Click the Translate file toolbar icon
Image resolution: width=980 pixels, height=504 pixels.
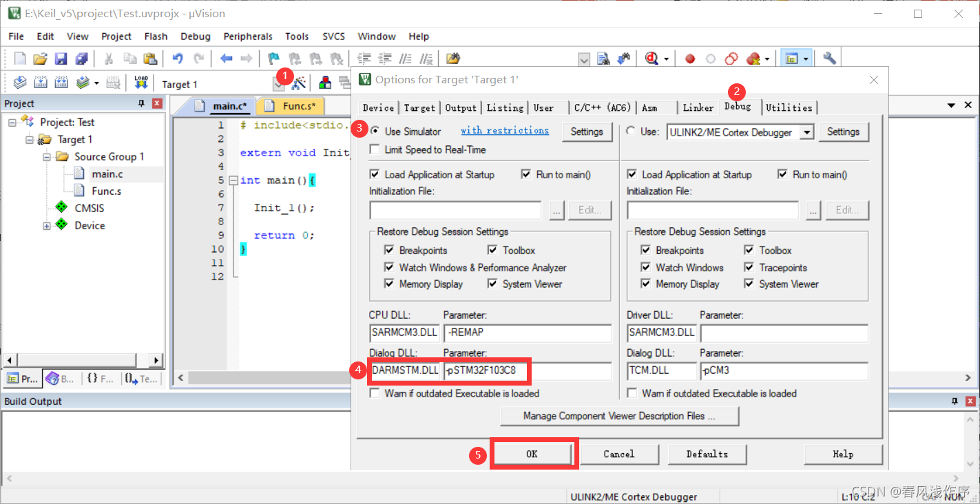click(20, 83)
